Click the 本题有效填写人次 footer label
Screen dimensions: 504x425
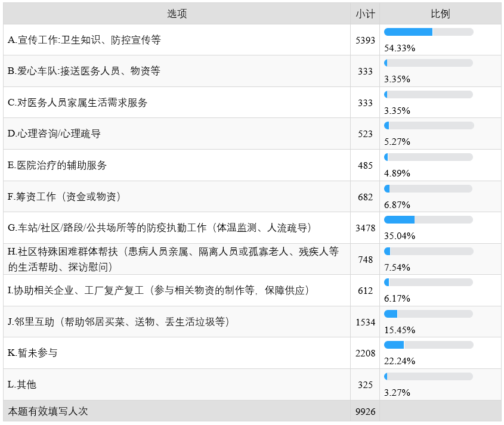[48, 411]
